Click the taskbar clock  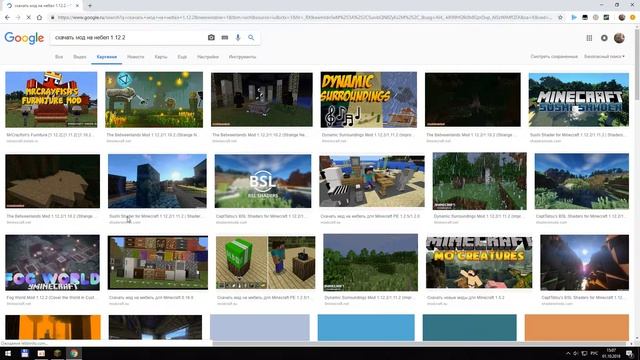(611, 353)
